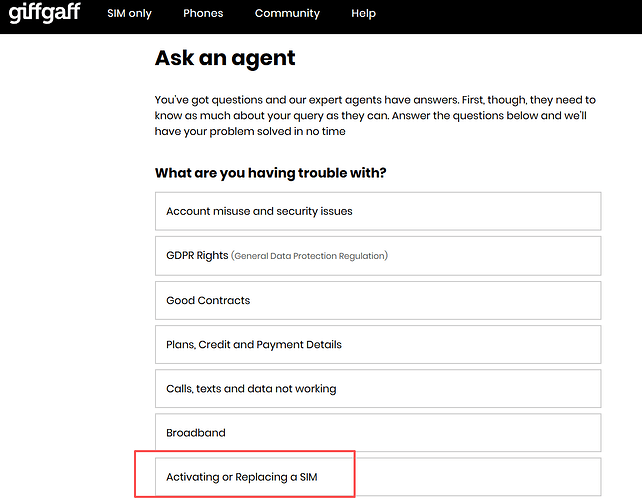Go to the Community section
Image resolution: width=642 pixels, height=500 pixels.
click(x=287, y=14)
